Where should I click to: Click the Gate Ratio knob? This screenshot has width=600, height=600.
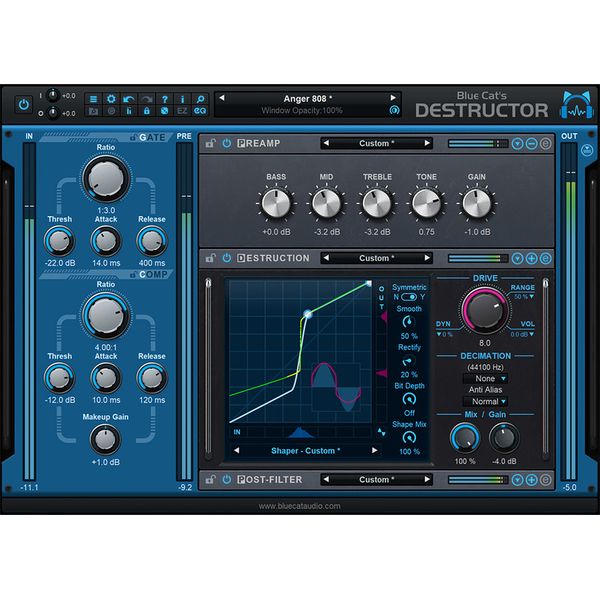tap(106, 179)
